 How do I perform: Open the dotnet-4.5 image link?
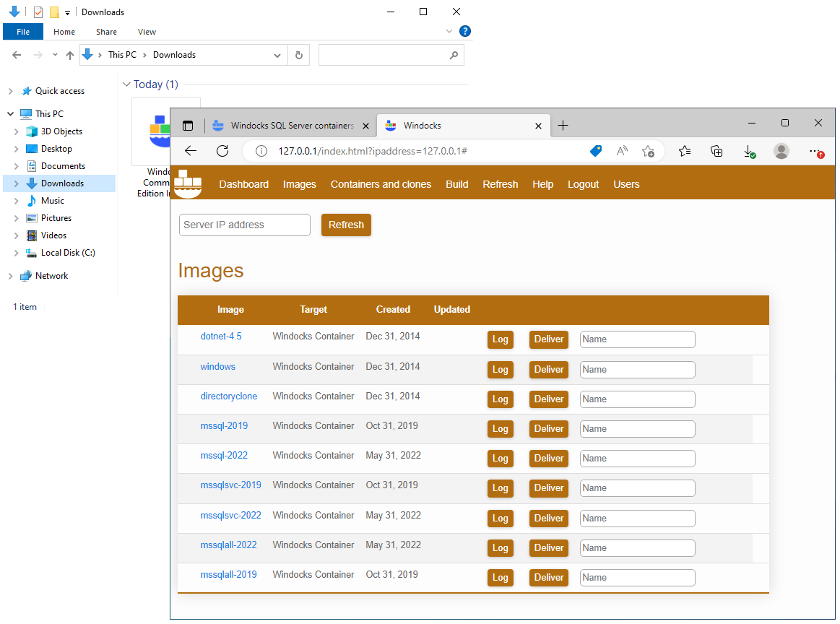[x=221, y=337]
